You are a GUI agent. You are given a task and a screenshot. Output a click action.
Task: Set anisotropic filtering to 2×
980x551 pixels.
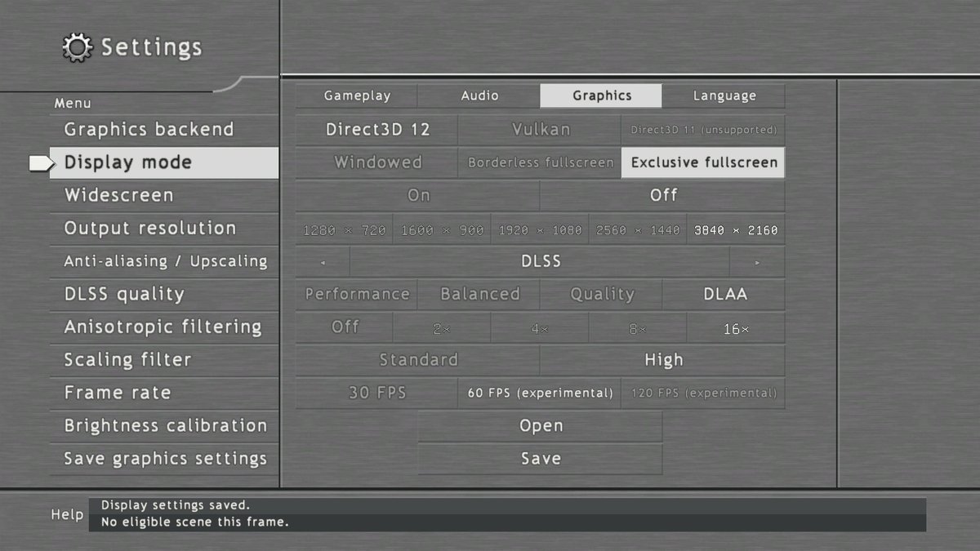coord(443,327)
